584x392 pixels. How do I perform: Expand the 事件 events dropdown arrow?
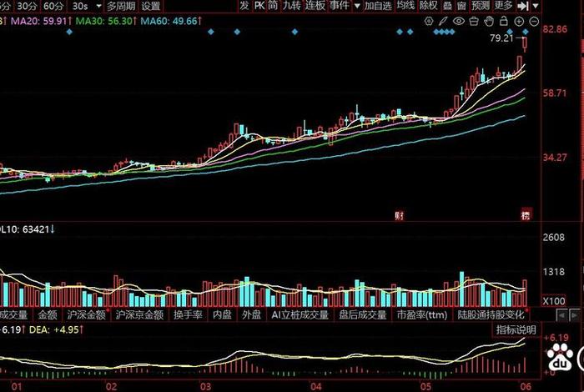(x=356, y=5)
